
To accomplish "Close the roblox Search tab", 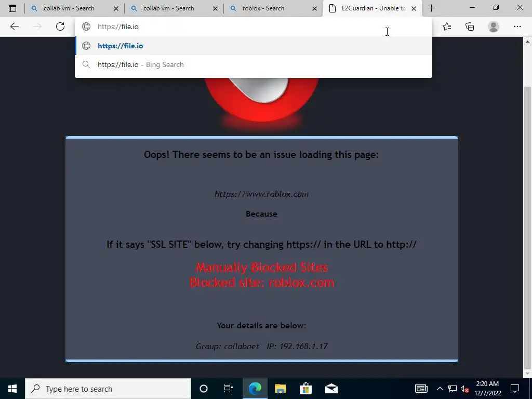I will [x=314, y=8].
